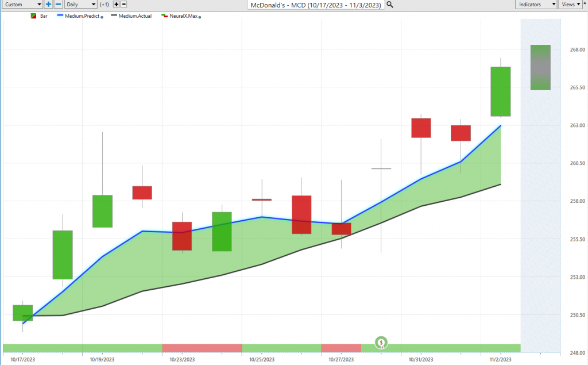Click the red candle on 10/31/2023
The image size is (588, 365).
(x=421, y=128)
